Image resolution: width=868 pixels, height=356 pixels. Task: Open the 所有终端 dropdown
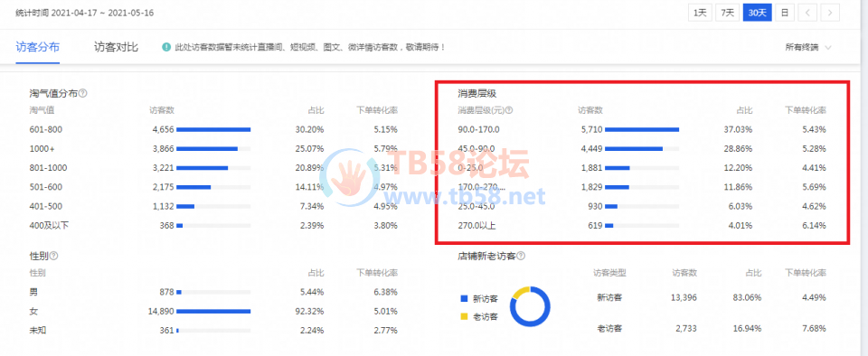(807, 48)
